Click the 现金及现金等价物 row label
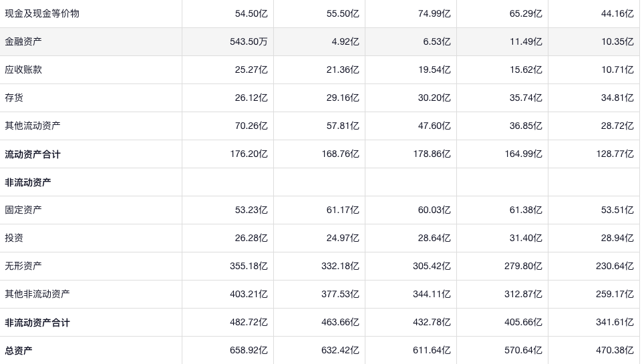Image resolution: width=642 pixels, height=364 pixels. click(x=42, y=13)
